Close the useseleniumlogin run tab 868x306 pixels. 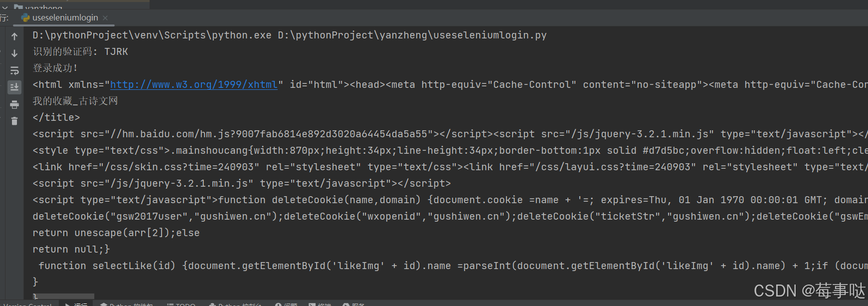[105, 17]
